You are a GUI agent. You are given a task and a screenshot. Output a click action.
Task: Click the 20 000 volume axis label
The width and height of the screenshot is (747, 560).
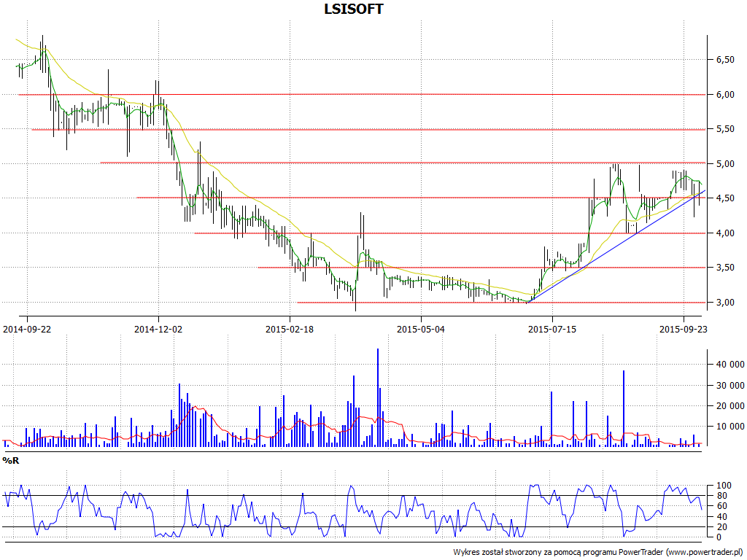click(x=729, y=406)
